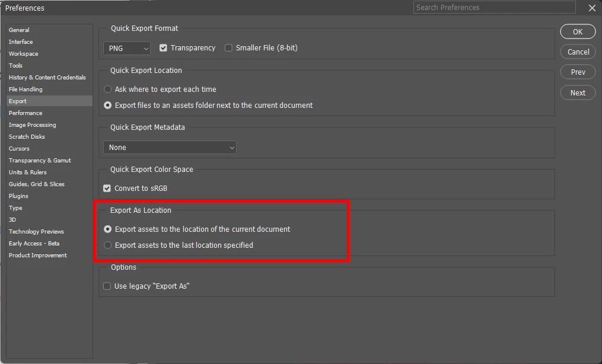
Task: Select Export assets to the last location specified
Action: (107, 245)
